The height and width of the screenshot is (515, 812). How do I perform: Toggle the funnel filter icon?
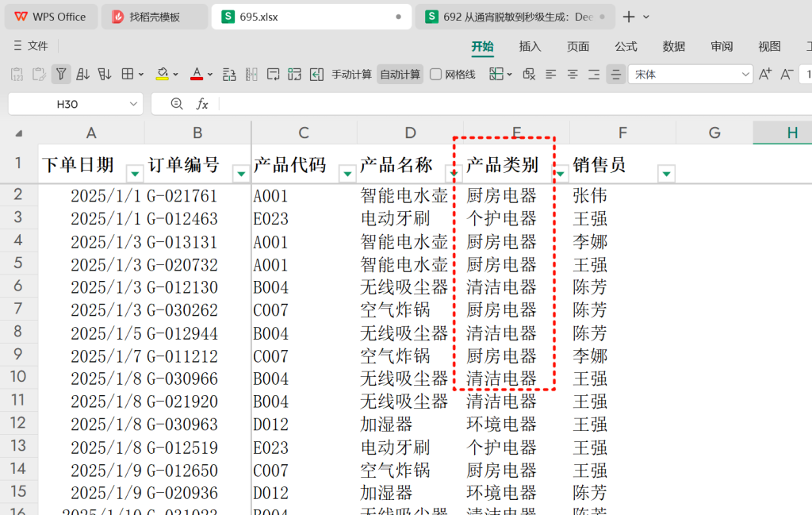(61, 75)
